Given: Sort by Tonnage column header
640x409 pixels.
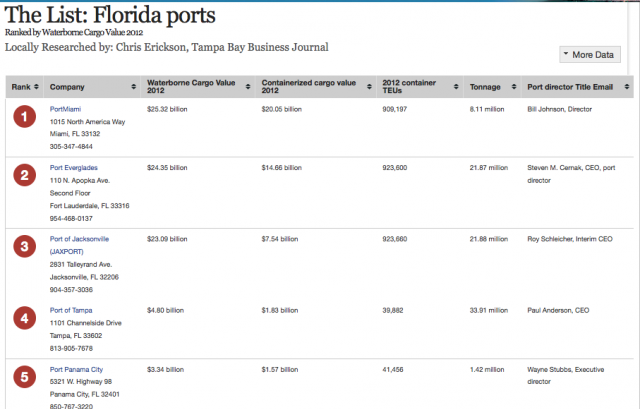Looking at the screenshot, I should pyautogui.click(x=489, y=87).
